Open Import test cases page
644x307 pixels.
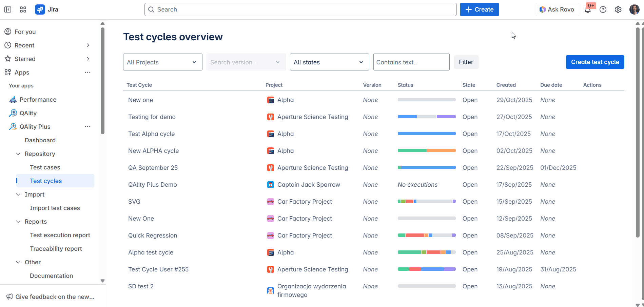(x=55, y=208)
